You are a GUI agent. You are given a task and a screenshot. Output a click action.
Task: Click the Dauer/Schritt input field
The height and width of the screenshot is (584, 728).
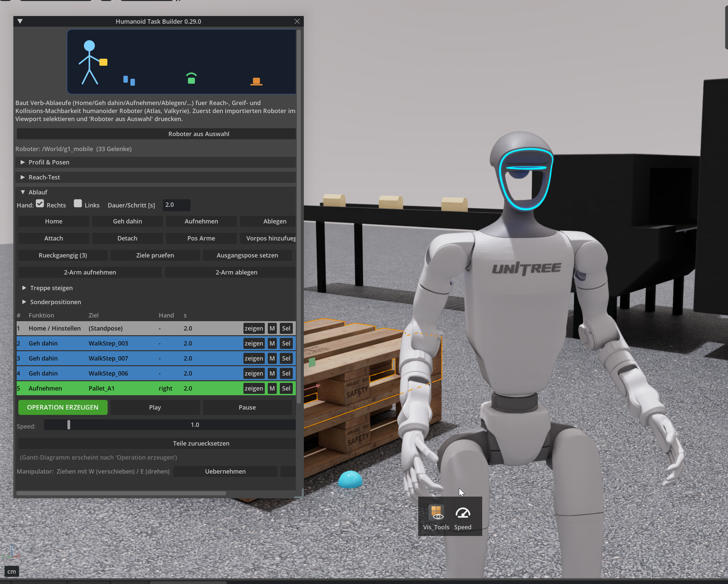coord(176,205)
